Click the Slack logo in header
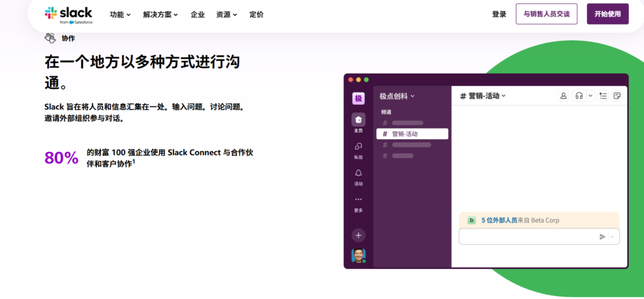The height and width of the screenshot is (299, 644). (x=69, y=14)
